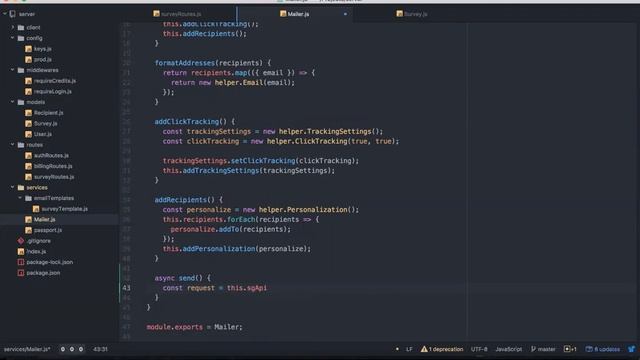
Task: Click the deprecation warning triangle icon
Action: pyautogui.click(x=424, y=349)
